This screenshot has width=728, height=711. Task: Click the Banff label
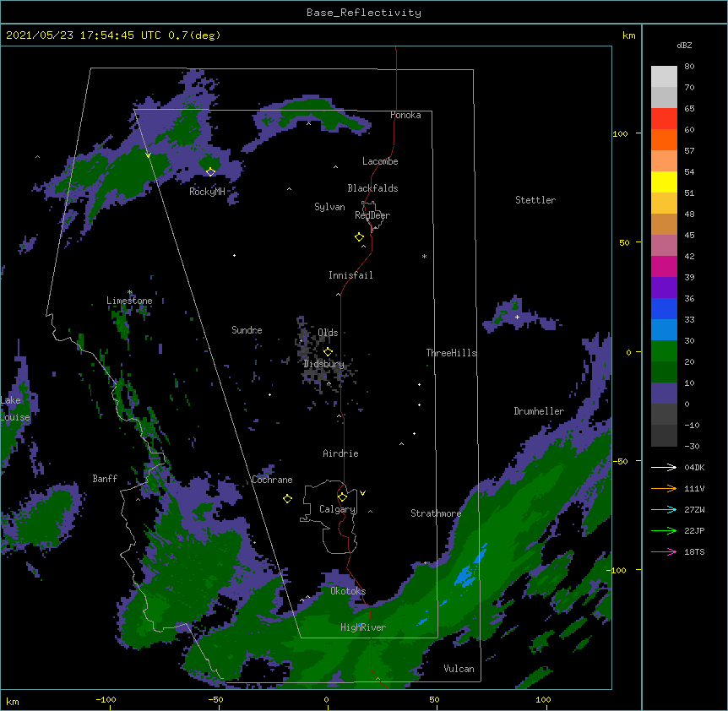click(x=105, y=479)
